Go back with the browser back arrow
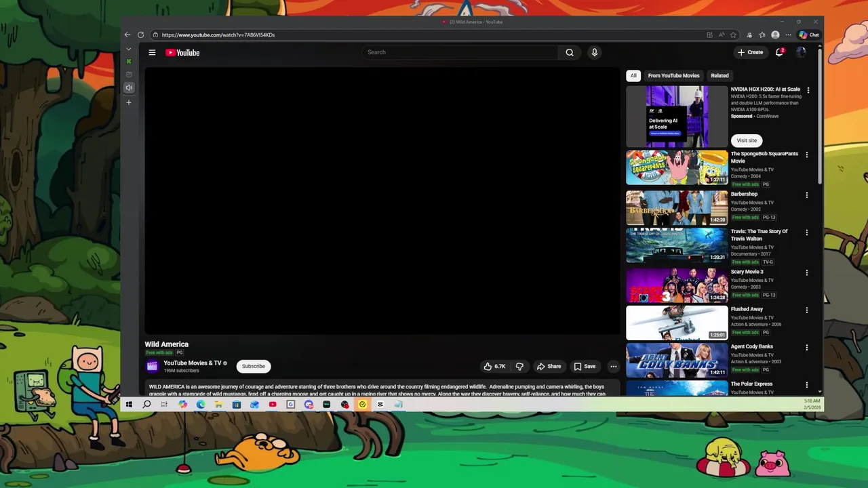 pyautogui.click(x=127, y=35)
